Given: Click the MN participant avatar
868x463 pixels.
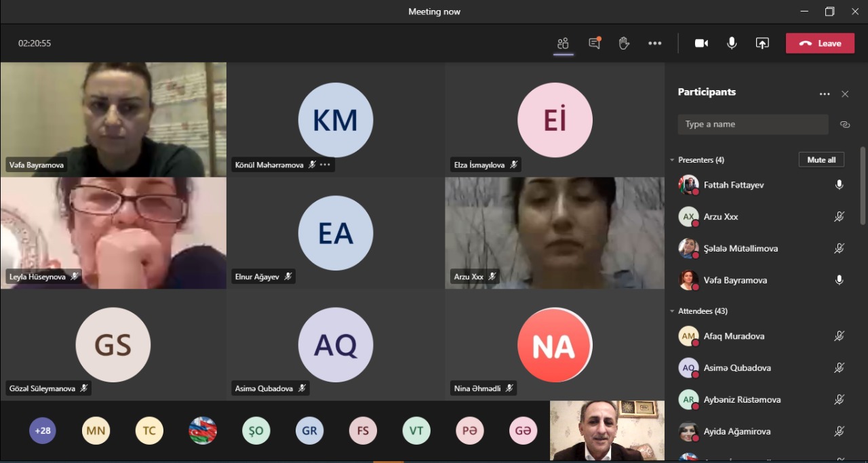Looking at the screenshot, I should [x=96, y=430].
